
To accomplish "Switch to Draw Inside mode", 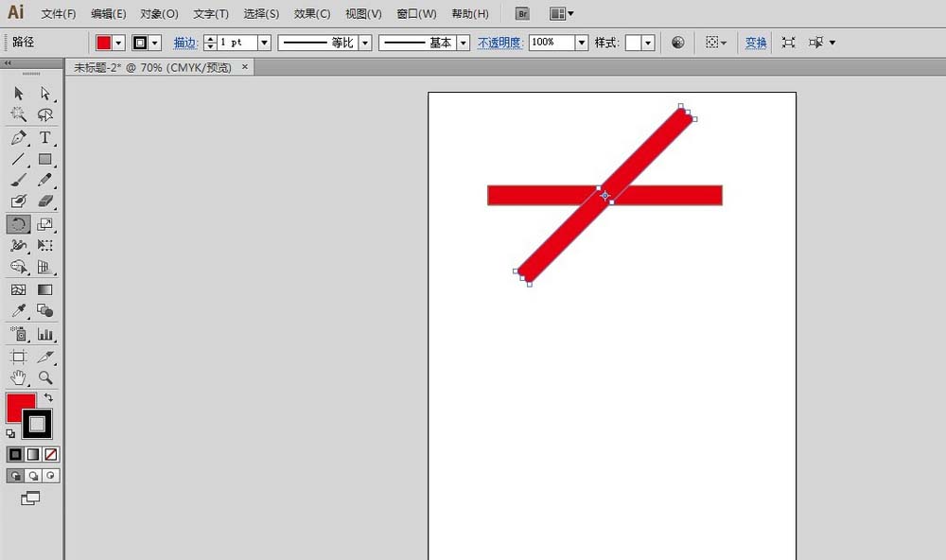I will 51,476.
